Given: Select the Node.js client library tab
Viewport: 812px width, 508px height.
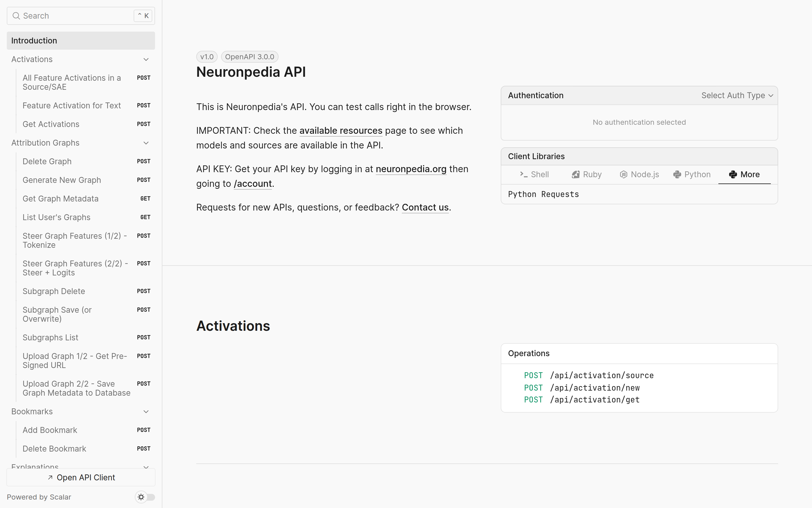Looking at the screenshot, I should pos(639,174).
